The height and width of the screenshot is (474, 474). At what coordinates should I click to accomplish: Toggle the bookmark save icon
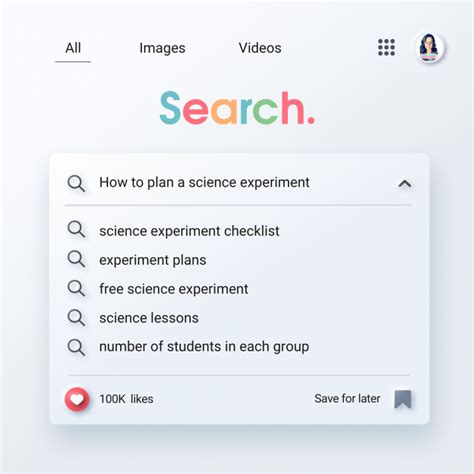tap(403, 399)
